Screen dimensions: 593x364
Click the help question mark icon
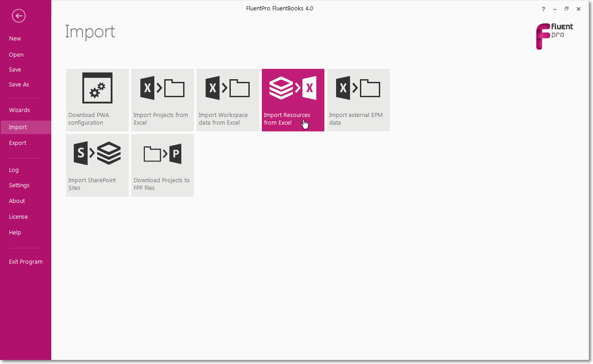coord(544,9)
